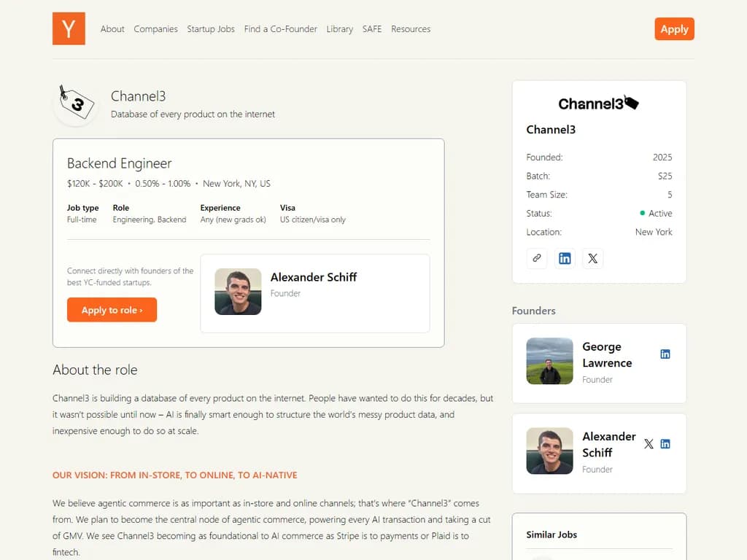This screenshot has height=560, width=747.
Task: Click George Lawrence's founder photo
Action: tap(549, 361)
